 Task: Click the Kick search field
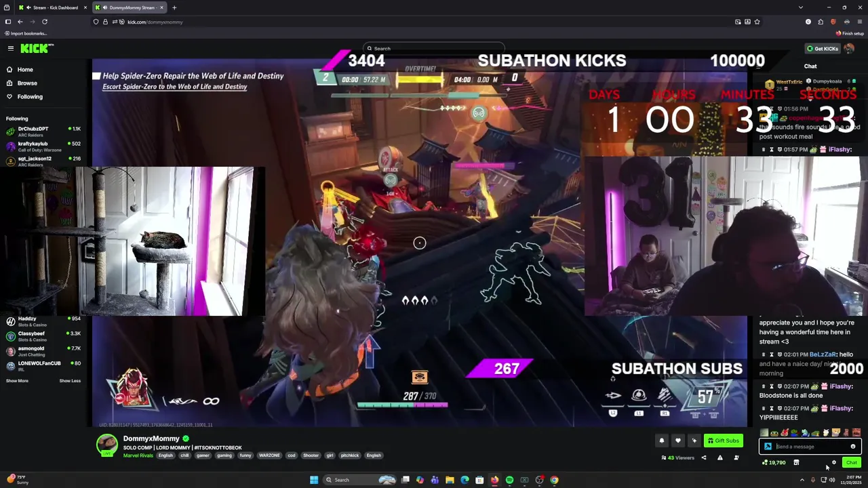(434, 48)
